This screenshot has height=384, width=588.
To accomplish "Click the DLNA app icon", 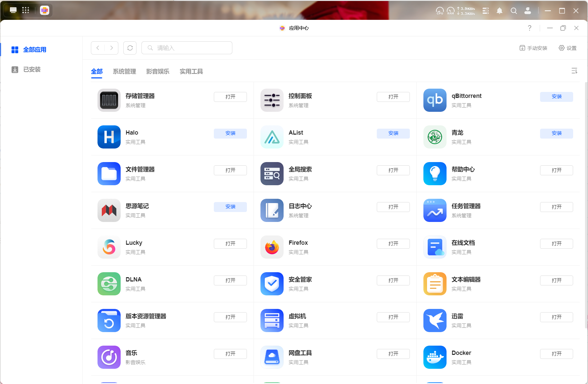I will (x=109, y=284).
